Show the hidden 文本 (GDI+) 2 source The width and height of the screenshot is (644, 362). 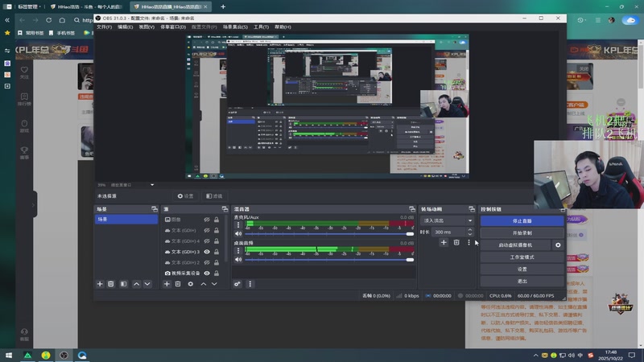click(207, 263)
